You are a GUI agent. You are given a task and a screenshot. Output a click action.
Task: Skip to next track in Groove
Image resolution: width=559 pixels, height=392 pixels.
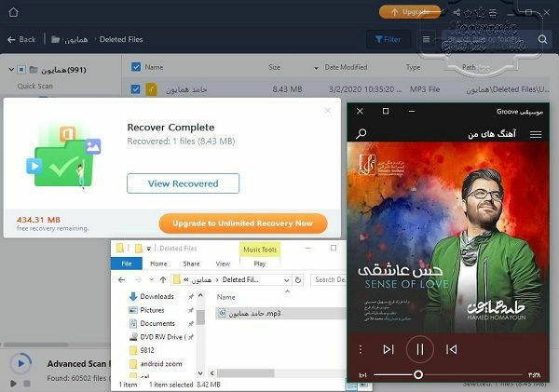click(389, 349)
